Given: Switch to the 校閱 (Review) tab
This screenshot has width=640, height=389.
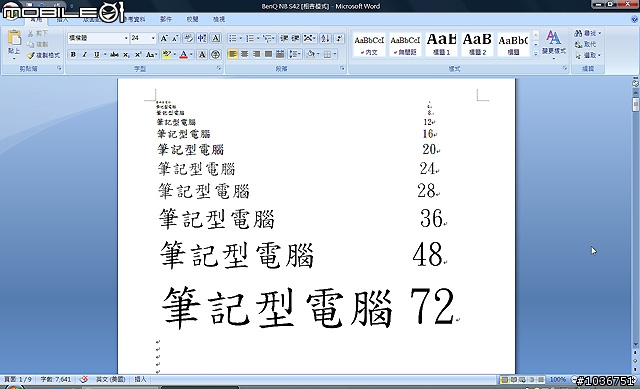Looking at the screenshot, I should (192, 19).
